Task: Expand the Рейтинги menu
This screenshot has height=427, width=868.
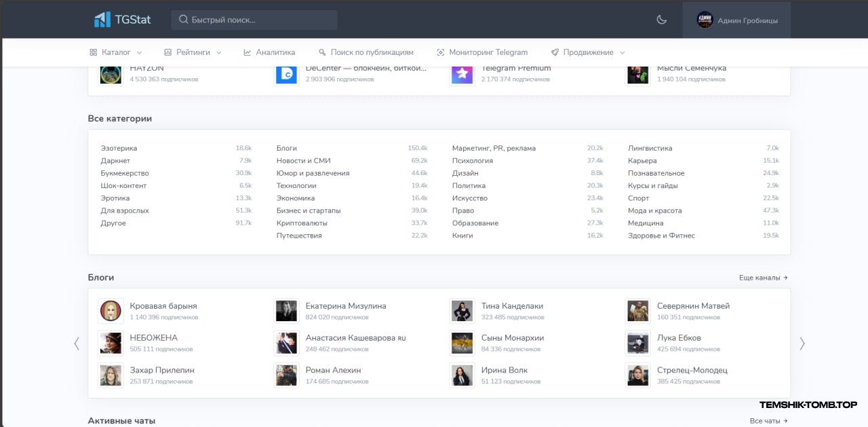Action: click(193, 52)
